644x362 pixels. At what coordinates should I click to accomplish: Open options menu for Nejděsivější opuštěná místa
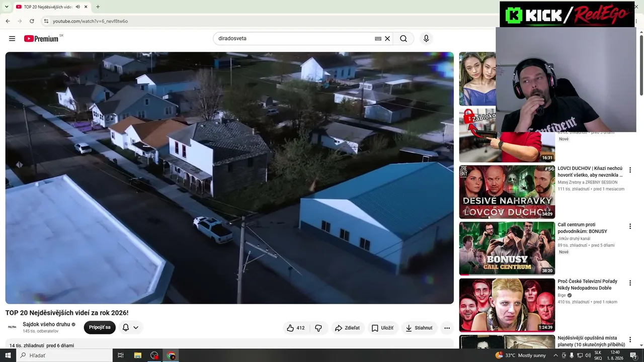[630, 340]
